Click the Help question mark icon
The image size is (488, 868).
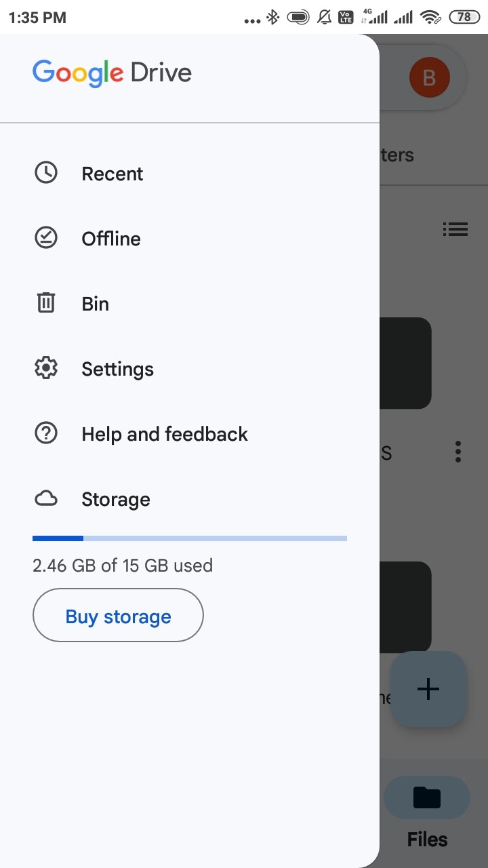pyautogui.click(x=46, y=433)
